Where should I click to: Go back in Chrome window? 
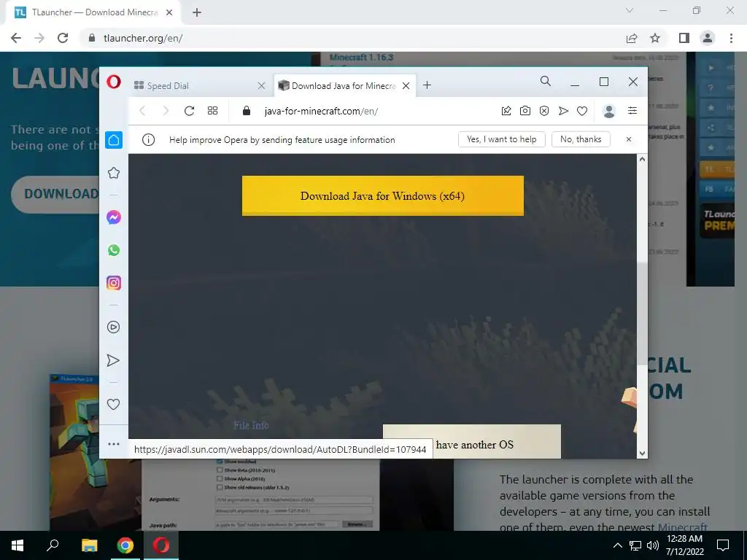click(16, 38)
